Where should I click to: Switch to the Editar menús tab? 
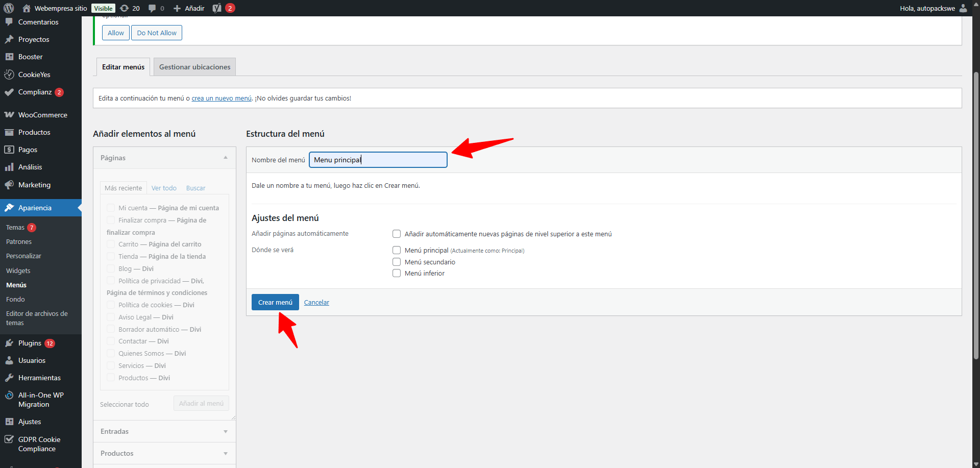tap(123, 67)
